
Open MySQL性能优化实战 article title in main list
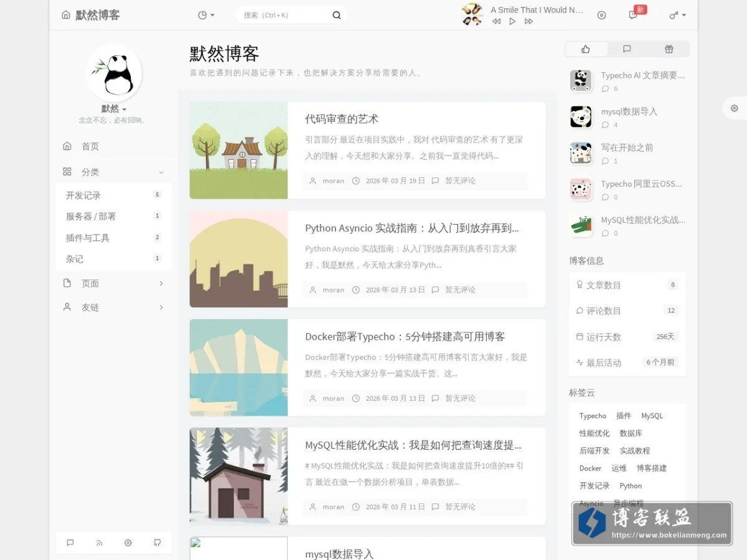click(x=413, y=446)
